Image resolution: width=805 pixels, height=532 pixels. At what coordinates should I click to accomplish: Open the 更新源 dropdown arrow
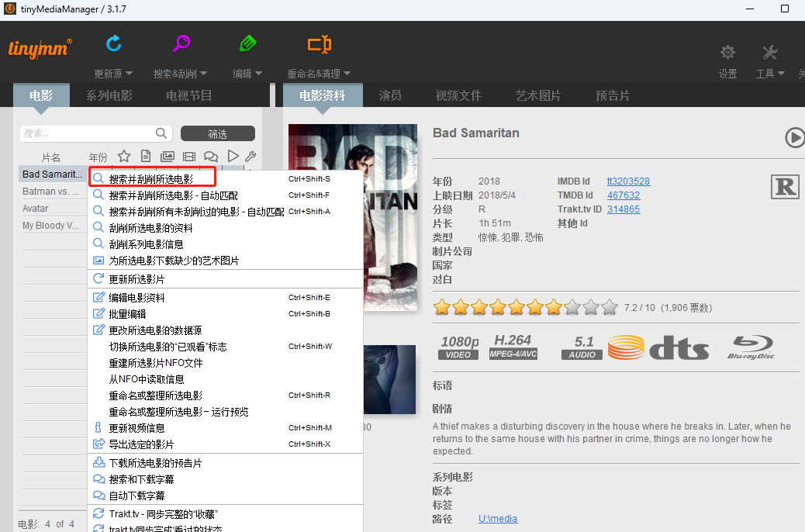pyautogui.click(x=129, y=74)
